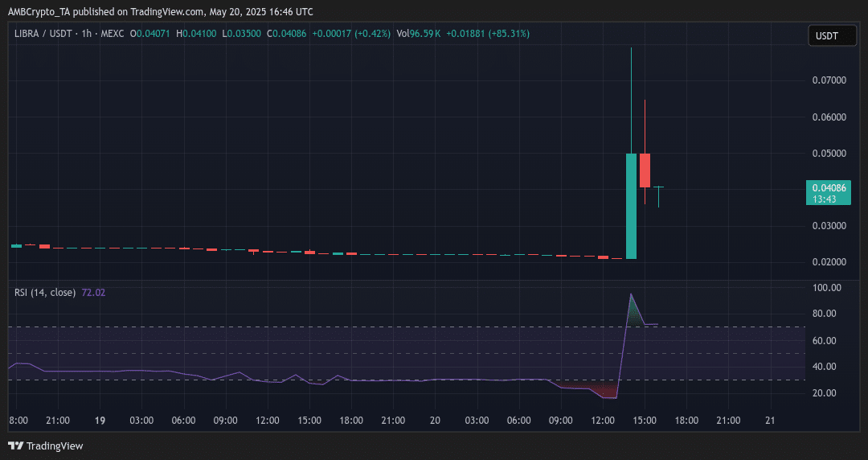Click the date label 20 on time axis
Image resolution: width=868 pixels, height=460 pixels.
[435, 421]
